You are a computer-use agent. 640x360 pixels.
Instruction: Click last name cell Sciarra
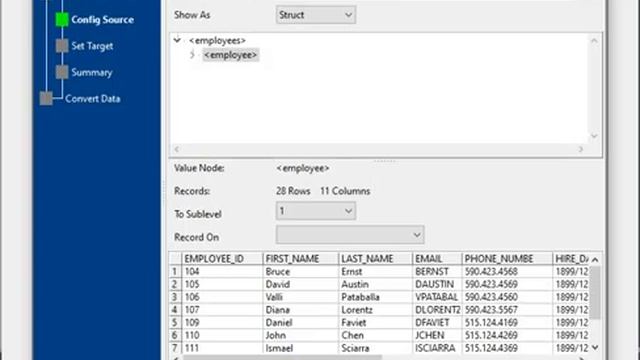376,348
